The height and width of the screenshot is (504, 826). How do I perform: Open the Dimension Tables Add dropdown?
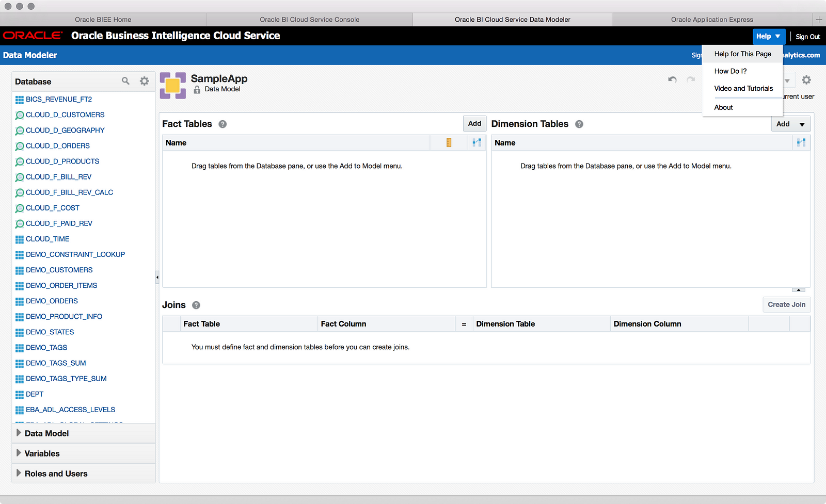coord(802,124)
